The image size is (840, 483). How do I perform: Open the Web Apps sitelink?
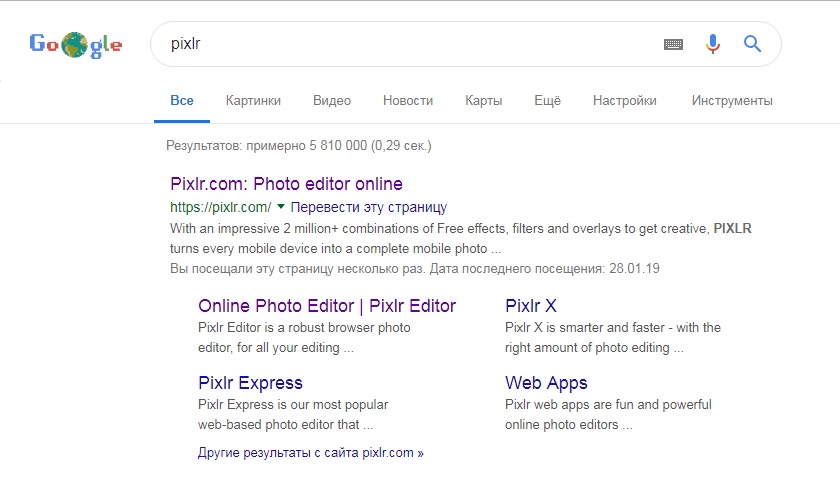coord(546,383)
